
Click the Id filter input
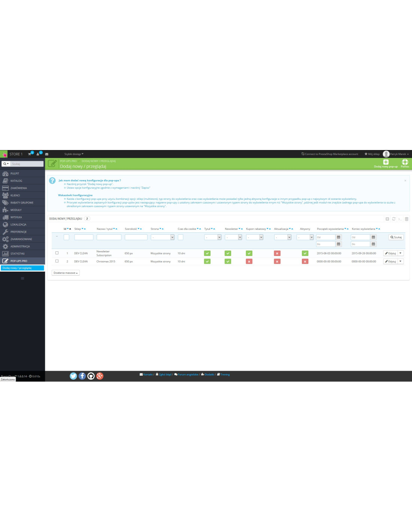point(66,237)
